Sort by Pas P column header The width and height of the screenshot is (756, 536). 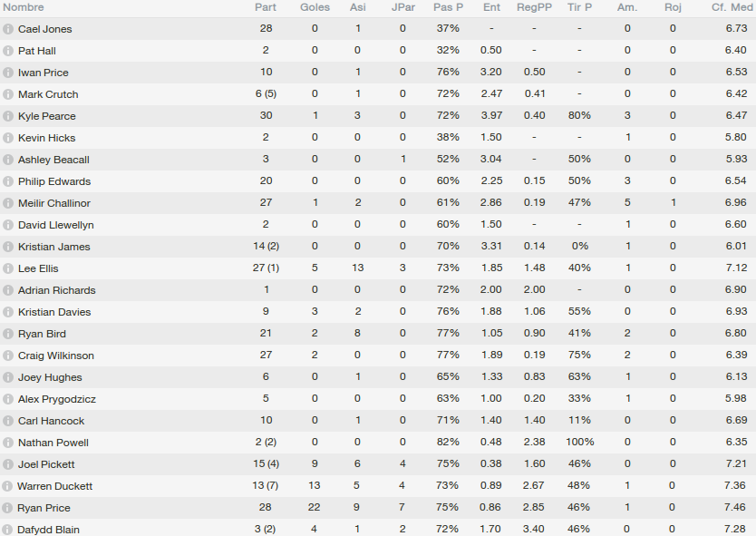[x=448, y=7]
